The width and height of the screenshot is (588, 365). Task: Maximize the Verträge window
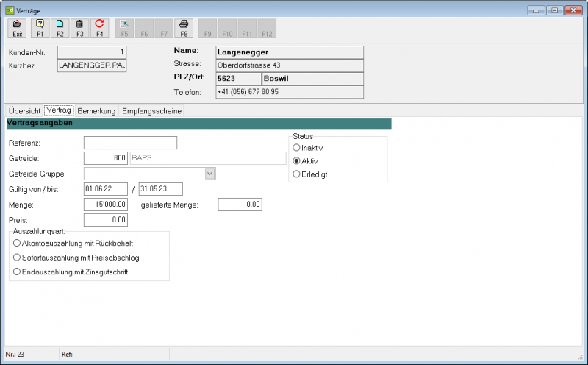tap(555, 10)
